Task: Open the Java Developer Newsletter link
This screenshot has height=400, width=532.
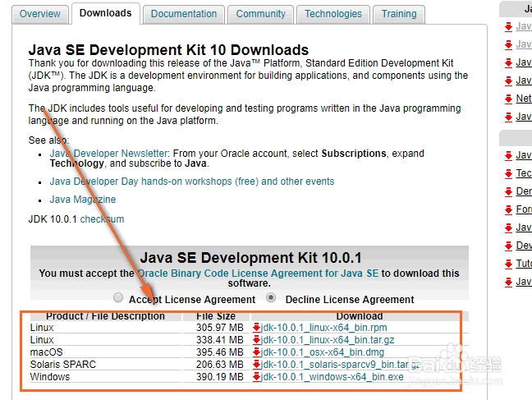Action: 108,154
